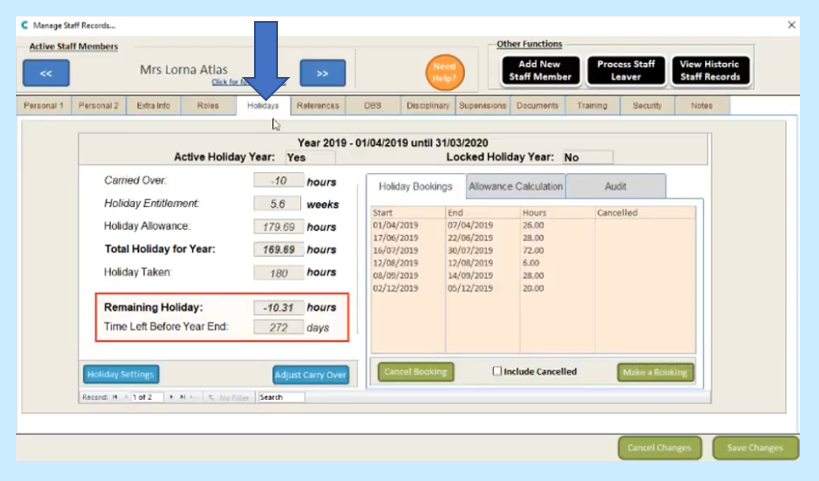The width and height of the screenshot is (819, 481).
Task: Click the Hours column header
Action: (558, 213)
